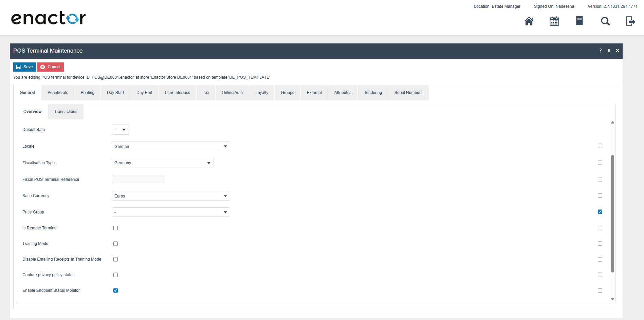Close the POS Terminal Maintenance panel
Viewport: 644px width, 320px height.
point(618,51)
